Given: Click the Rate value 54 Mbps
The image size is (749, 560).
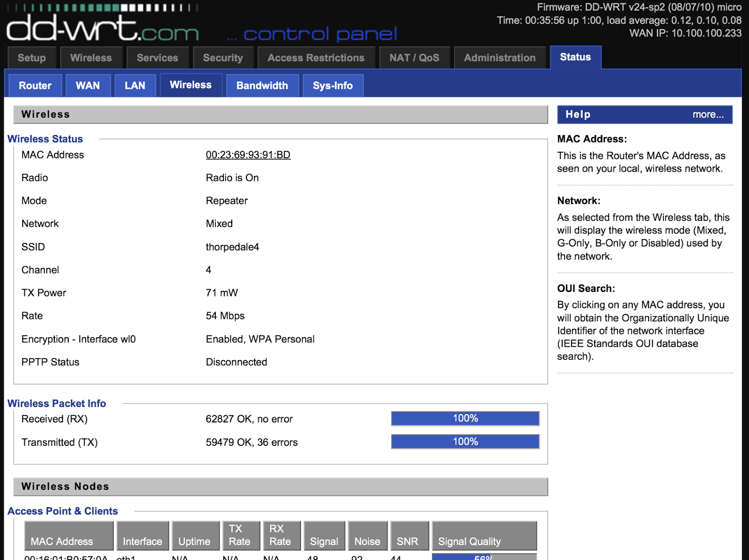Looking at the screenshot, I should [225, 316].
